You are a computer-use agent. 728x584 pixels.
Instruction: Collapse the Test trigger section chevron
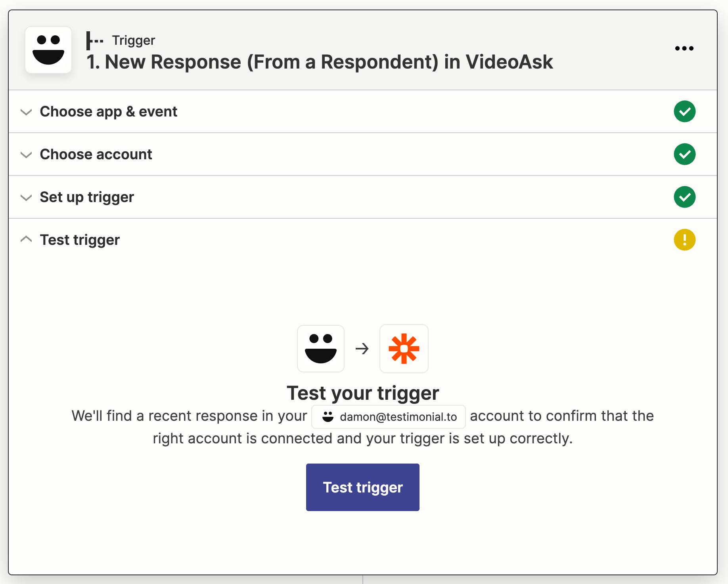point(26,239)
